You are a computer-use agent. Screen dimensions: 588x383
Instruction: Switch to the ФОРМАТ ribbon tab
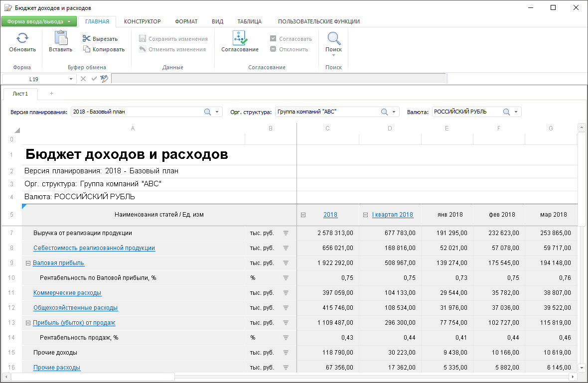[x=186, y=21]
